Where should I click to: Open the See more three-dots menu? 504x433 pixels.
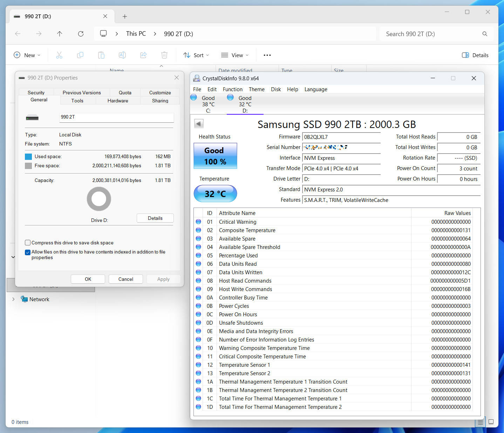(x=267, y=55)
